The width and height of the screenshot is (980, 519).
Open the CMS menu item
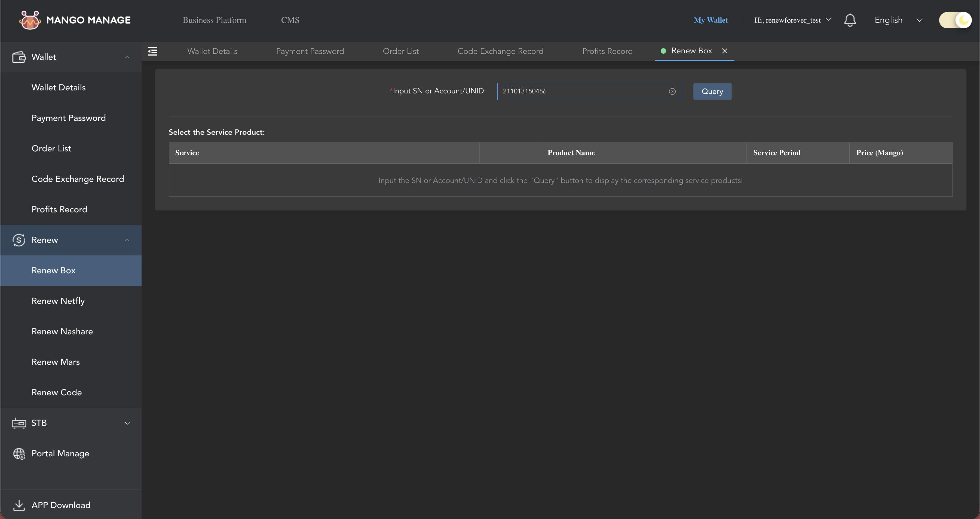point(290,20)
